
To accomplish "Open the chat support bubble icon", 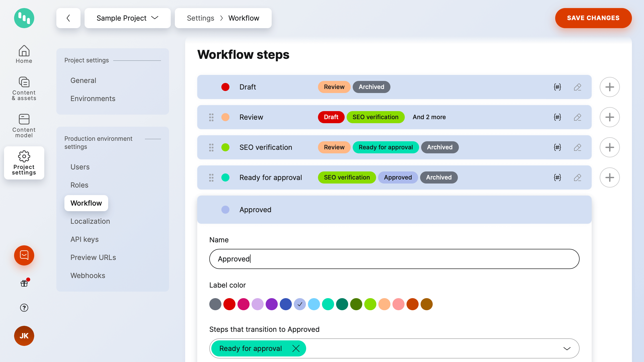I will 24,255.
